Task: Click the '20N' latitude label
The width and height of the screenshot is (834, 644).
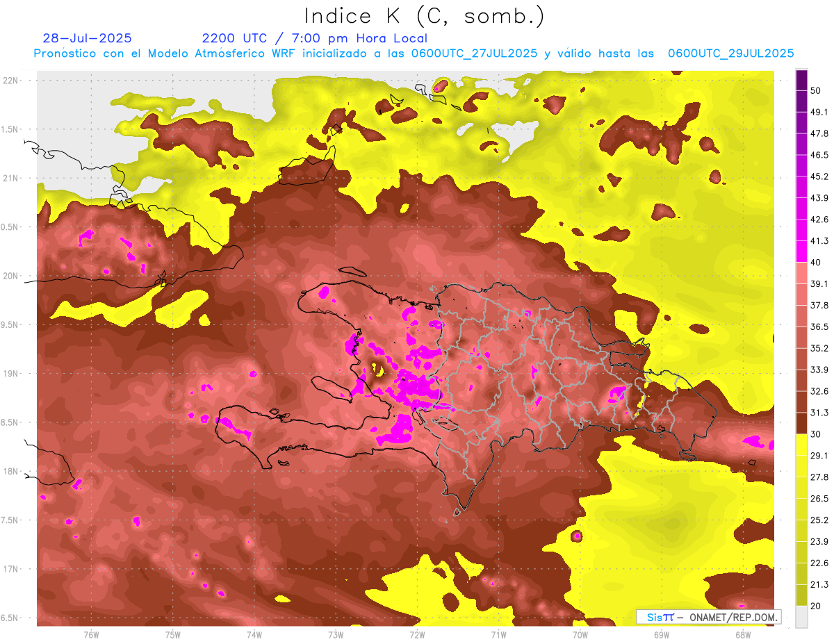Action: [x=11, y=276]
